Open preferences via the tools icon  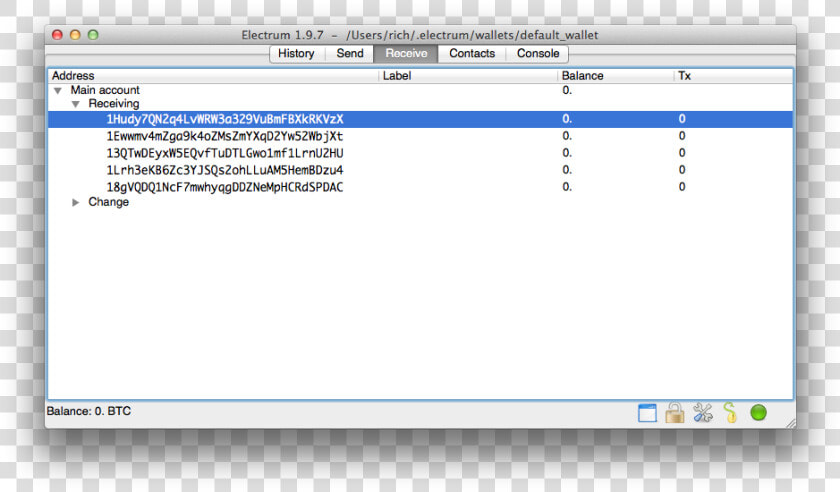[702, 413]
